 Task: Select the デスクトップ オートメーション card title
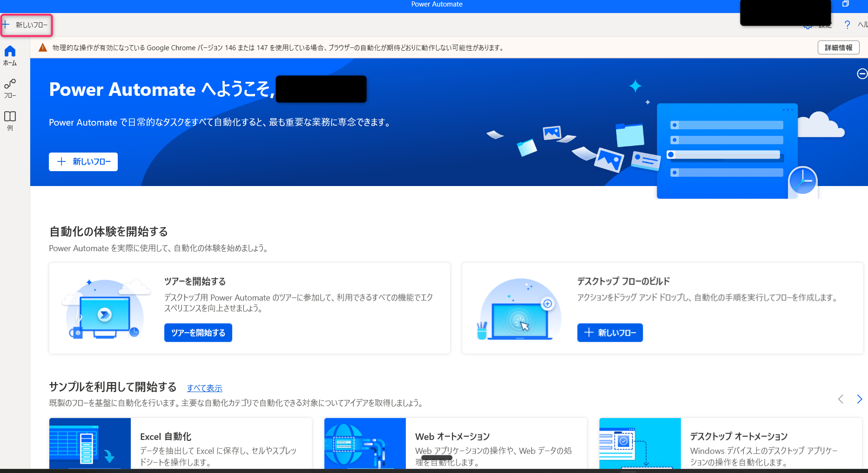click(x=739, y=437)
